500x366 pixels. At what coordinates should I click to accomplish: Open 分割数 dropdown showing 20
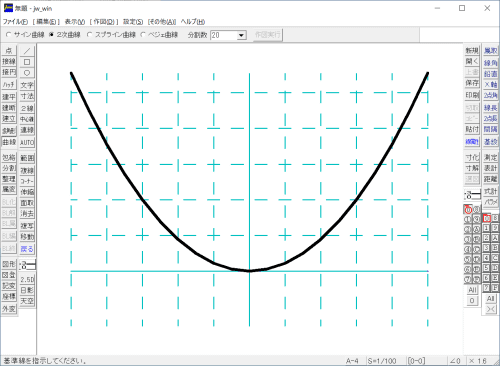pos(242,35)
